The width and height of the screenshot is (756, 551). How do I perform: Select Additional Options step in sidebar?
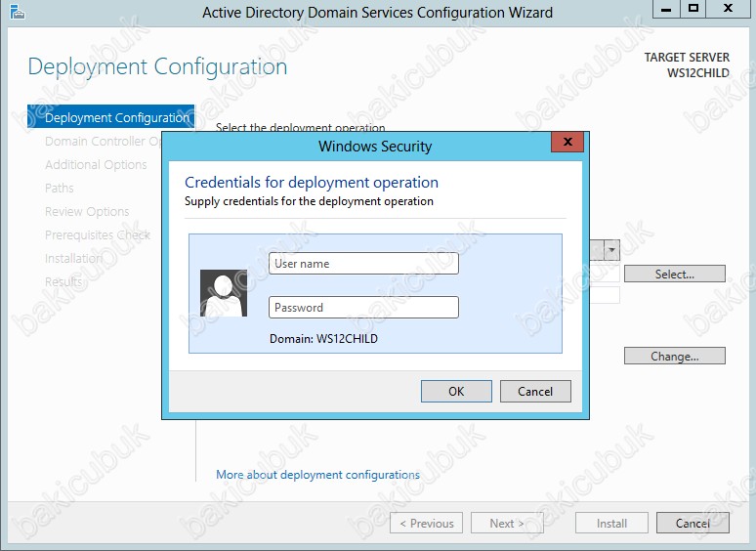point(96,165)
